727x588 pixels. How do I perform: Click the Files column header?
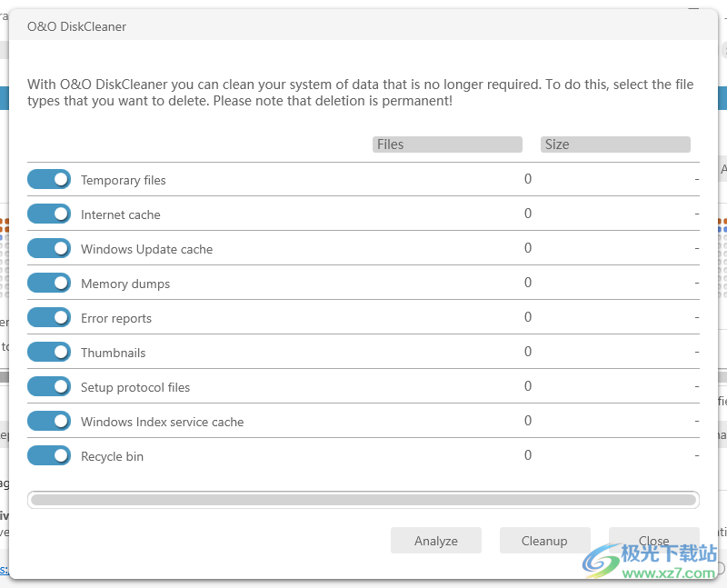point(447,145)
